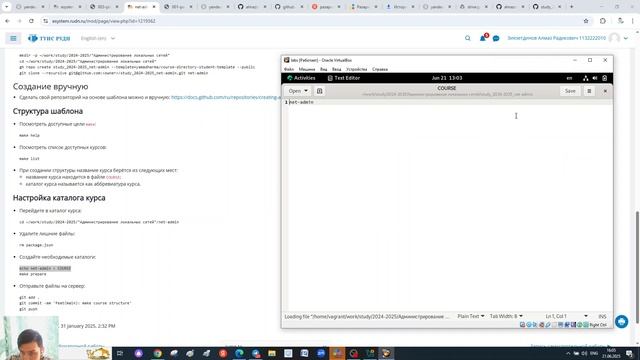This screenshot has width=640, height=360.
Task: Click the user name link in the site header
Action: pos(557,38)
